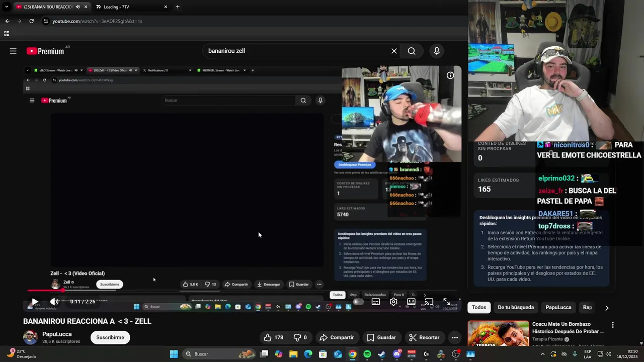Screen dimensions: 644x362
Task: Close the Loading - 7TV tab
Action: click(166, 7)
